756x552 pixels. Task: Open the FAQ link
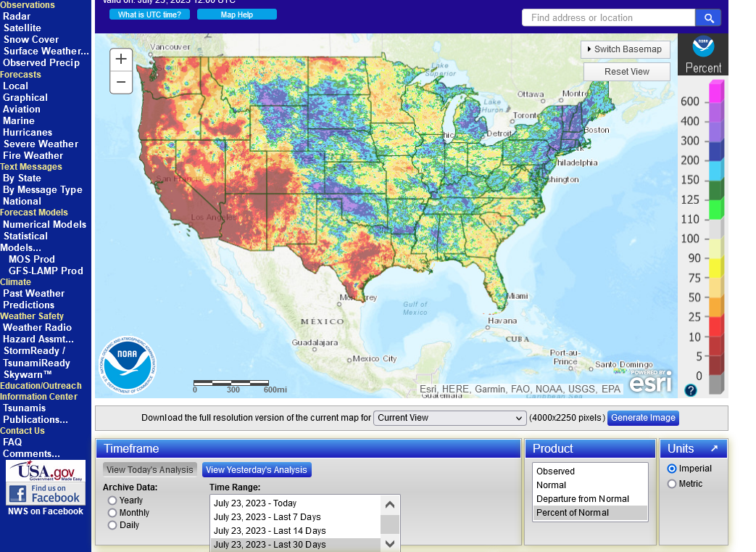coord(12,442)
